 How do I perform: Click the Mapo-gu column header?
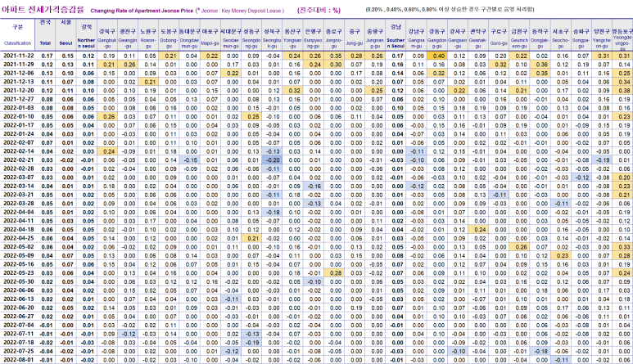pos(210,34)
